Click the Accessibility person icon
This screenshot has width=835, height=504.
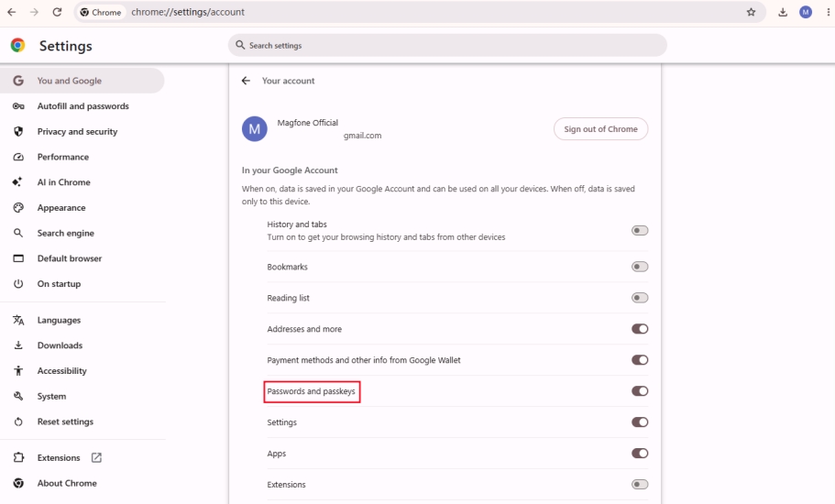click(18, 370)
